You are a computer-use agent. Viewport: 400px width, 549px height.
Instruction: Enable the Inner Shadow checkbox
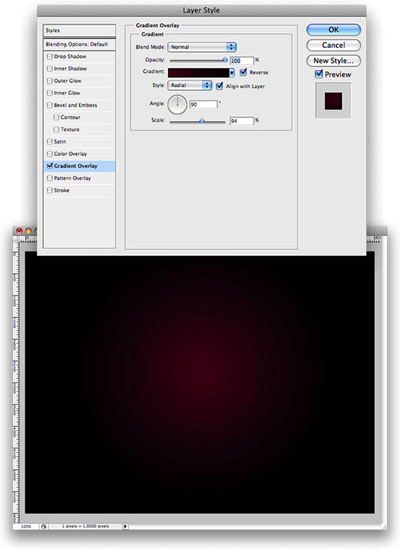click(x=50, y=69)
